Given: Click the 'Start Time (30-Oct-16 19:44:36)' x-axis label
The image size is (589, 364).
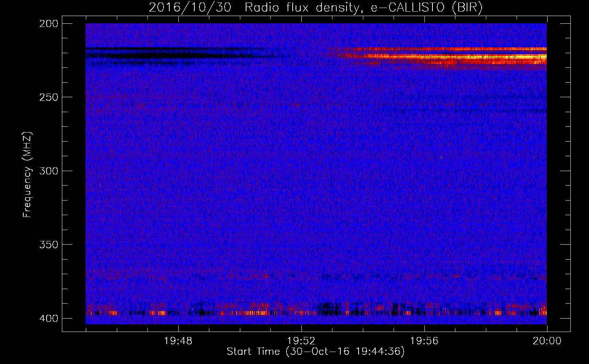Looking at the screenshot, I should tap(316, 352).
